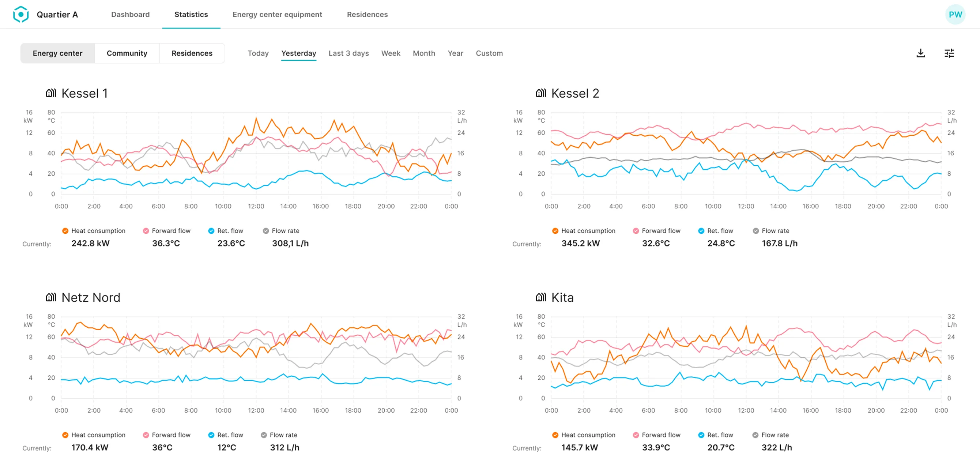980x474 pixels.
Task: Toggle Ret. flow checkbox in Netz Nord
Action: click(211, 435)
